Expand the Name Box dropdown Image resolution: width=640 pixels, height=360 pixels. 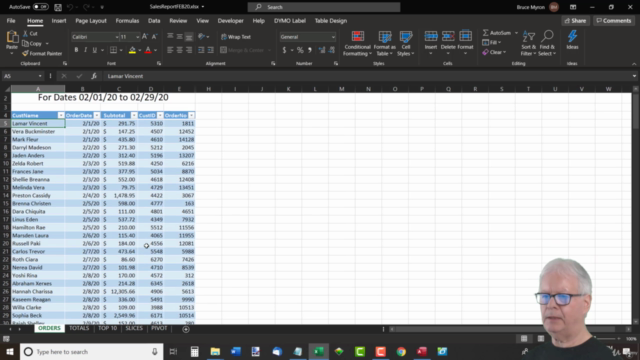[40, 76]
